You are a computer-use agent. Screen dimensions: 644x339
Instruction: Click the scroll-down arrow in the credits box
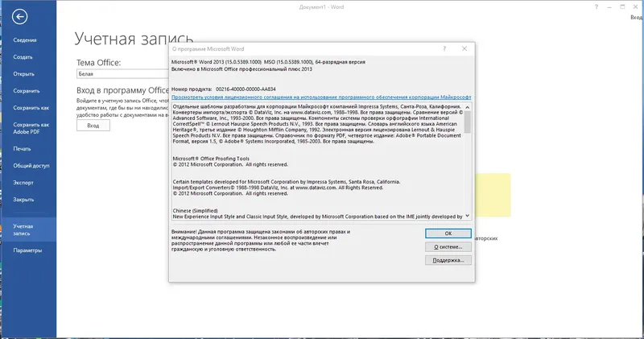click(468, 216)
